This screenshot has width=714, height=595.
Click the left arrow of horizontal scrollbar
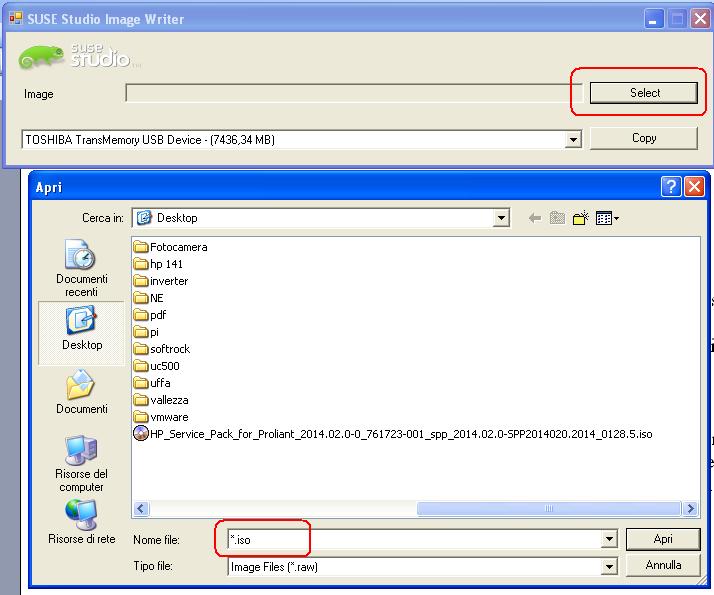point(141,508)
